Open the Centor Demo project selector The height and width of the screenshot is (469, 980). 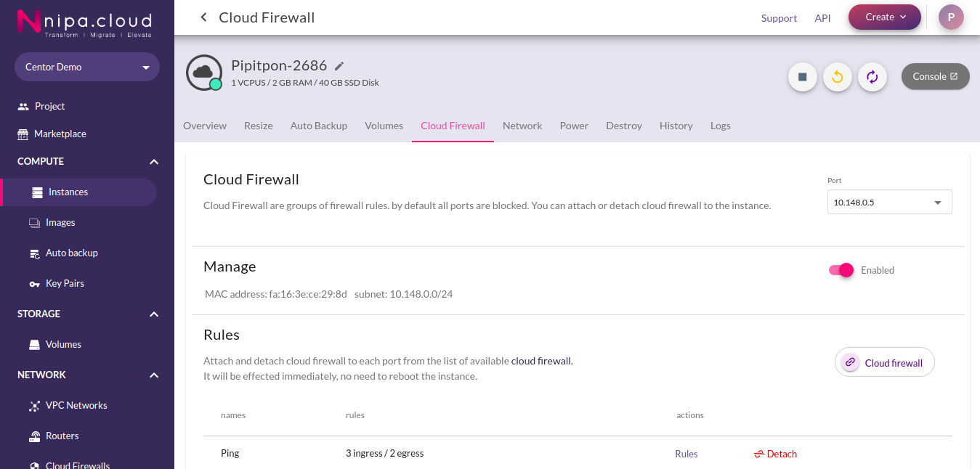pyautogui.click(x=87, y=67)
